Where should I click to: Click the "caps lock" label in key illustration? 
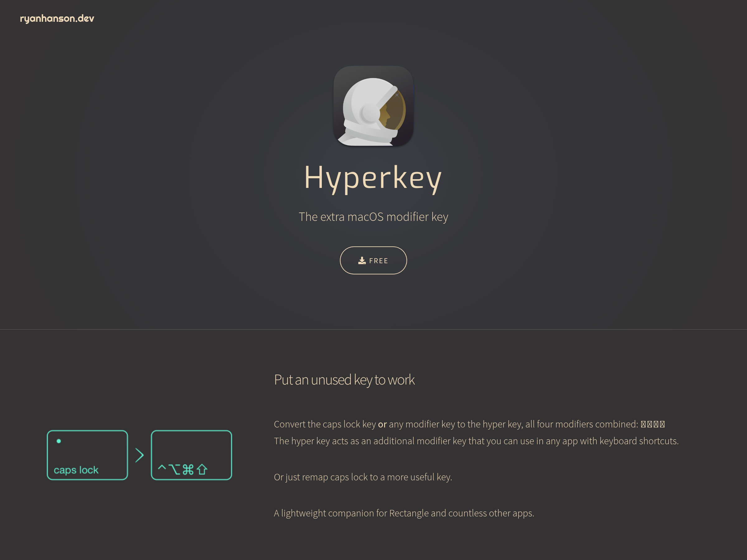coord(76,470)
